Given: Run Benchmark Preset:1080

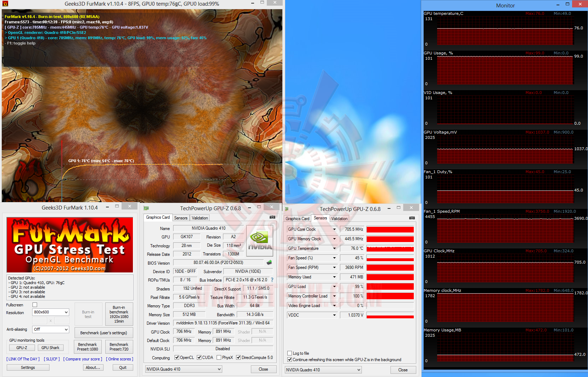Looking at the screenshot, I should pyautogui.click(x=88, y=347).
